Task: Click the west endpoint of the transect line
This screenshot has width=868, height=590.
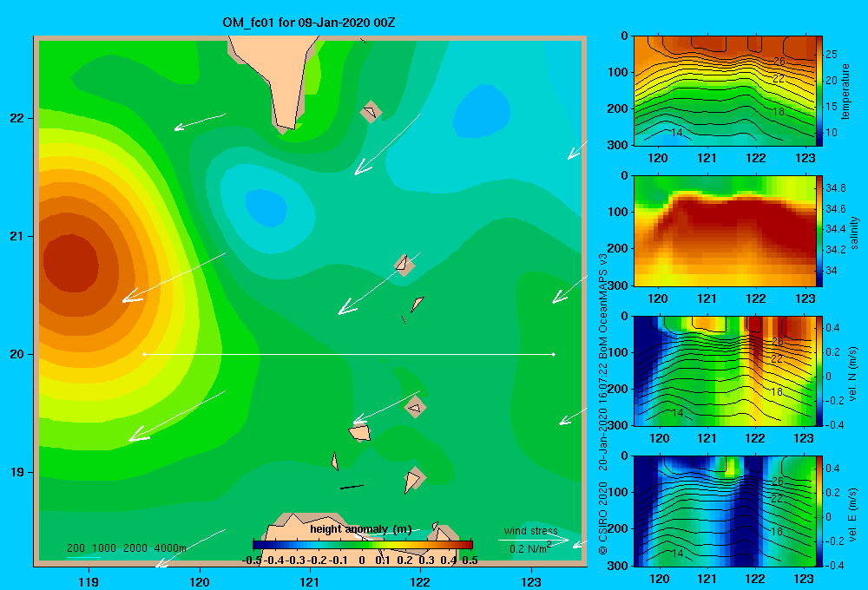Action: (144, 354)
